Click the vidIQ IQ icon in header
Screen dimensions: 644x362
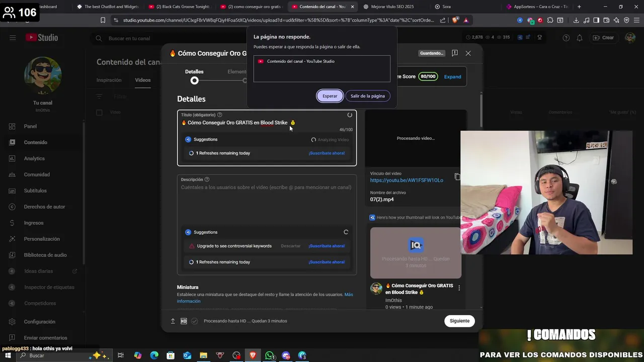pyautogui.click(x=520, y=37)
